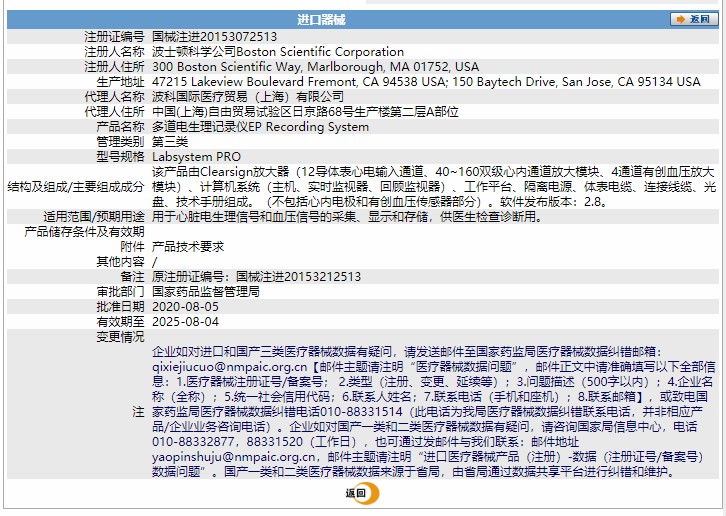Click the 结构及组成/主要组成成分 label

[x=76, y=187]
